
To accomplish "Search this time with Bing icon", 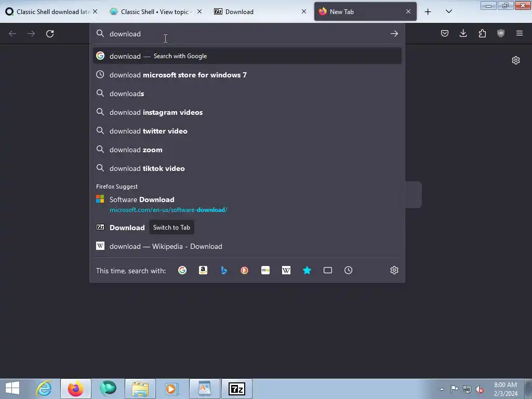I will (223, 270).
